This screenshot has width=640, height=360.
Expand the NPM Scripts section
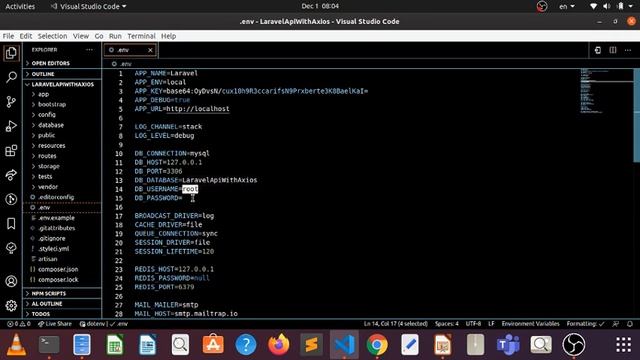pos(62,293)
